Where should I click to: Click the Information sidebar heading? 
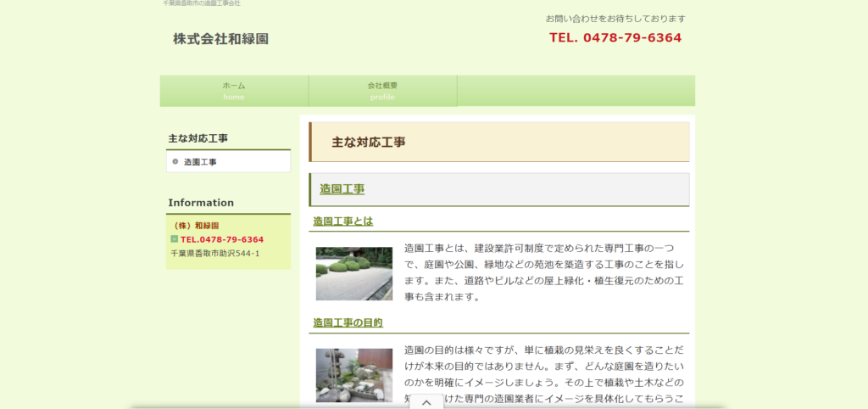tap(201, 203)
